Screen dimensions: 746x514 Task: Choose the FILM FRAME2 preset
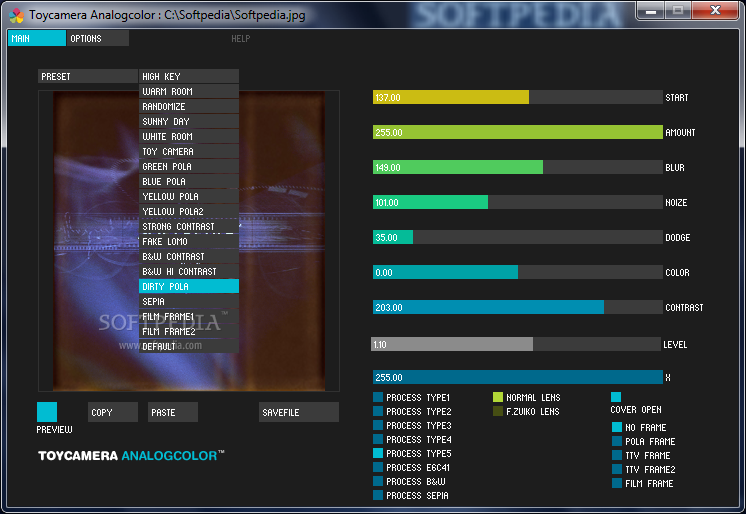click(188, 331)
